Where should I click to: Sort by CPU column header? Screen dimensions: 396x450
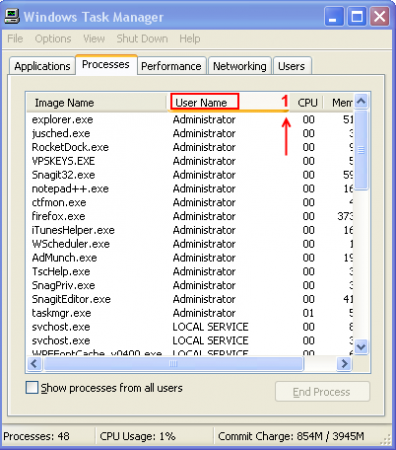(307, 103)
